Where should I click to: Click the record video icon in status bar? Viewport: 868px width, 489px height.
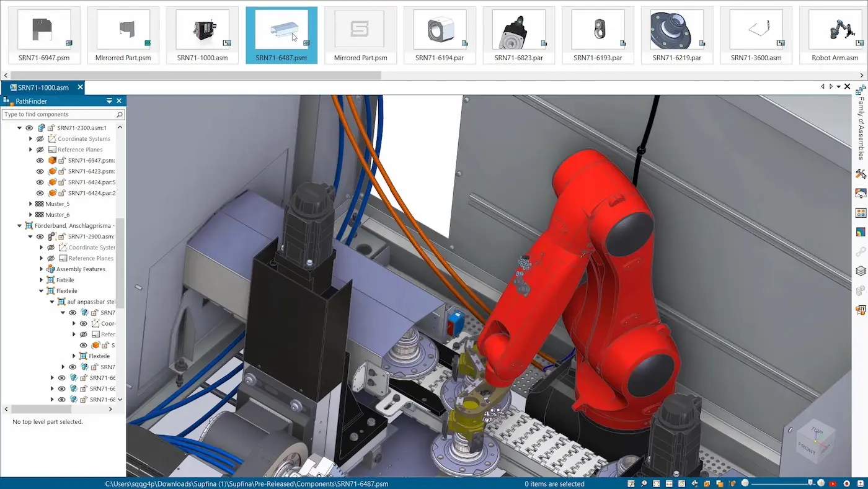click(x=847, y=483)
